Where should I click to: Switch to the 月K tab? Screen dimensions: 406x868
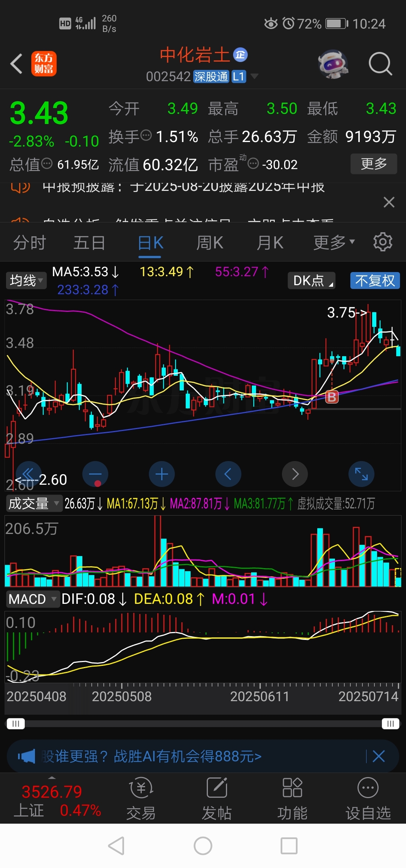click(270, 243)
